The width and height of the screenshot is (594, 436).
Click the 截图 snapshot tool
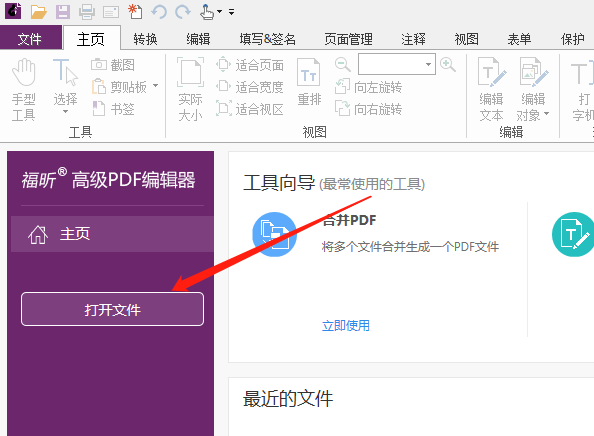[x=113, y=65]
